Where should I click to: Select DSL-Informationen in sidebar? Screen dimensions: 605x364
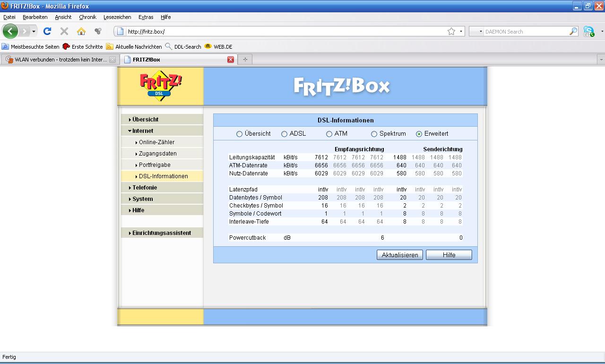(162, 176)
